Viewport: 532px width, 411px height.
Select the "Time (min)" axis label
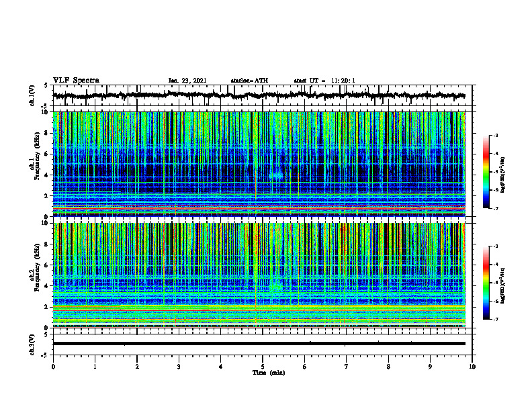point(269,373)
